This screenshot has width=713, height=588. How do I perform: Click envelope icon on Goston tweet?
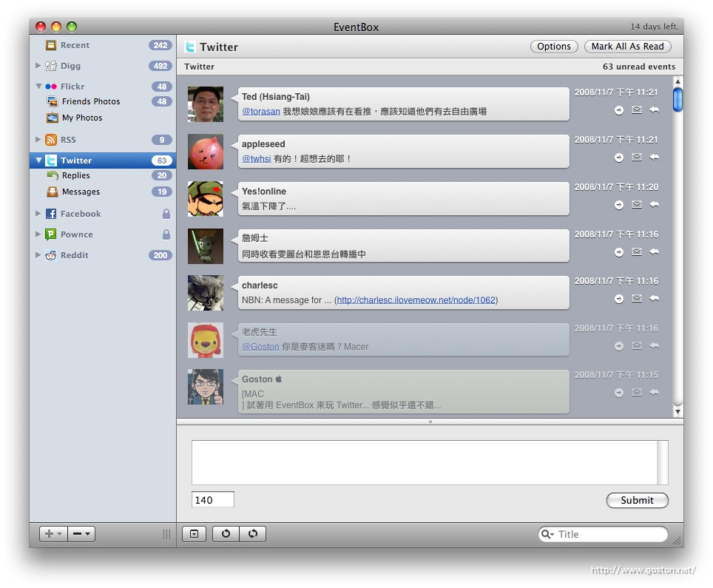click(637, 393)
